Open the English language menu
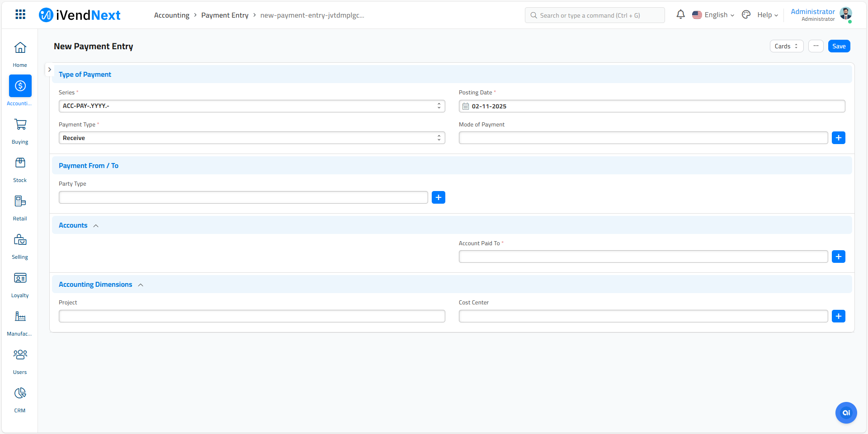 coord(713,15)
